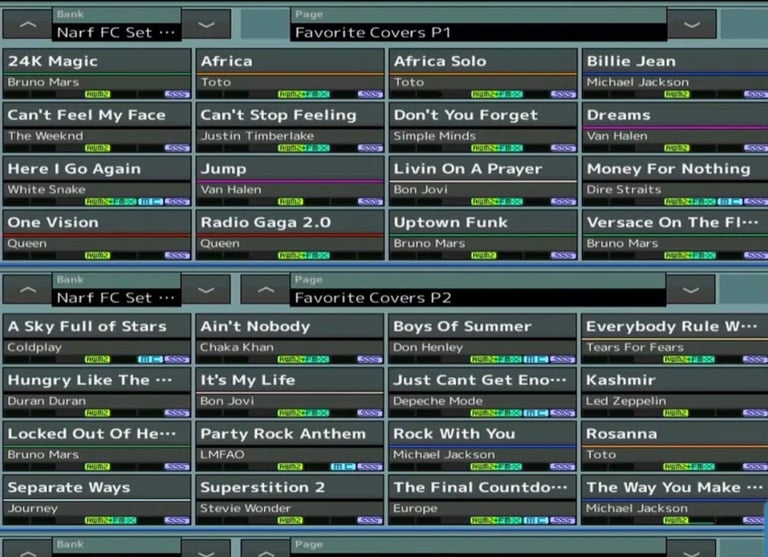Click the AWM2+FM-X tag on Can't Stop Feeling

tap(304, 148)
